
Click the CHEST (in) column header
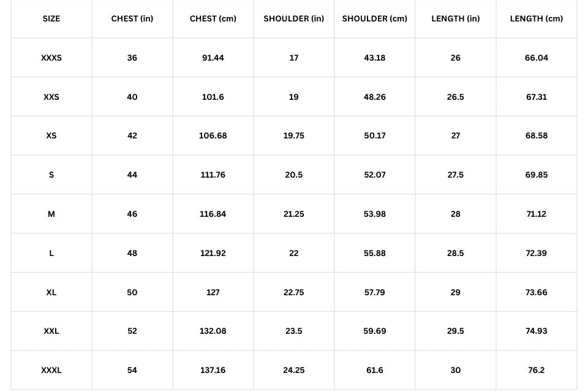132,19
